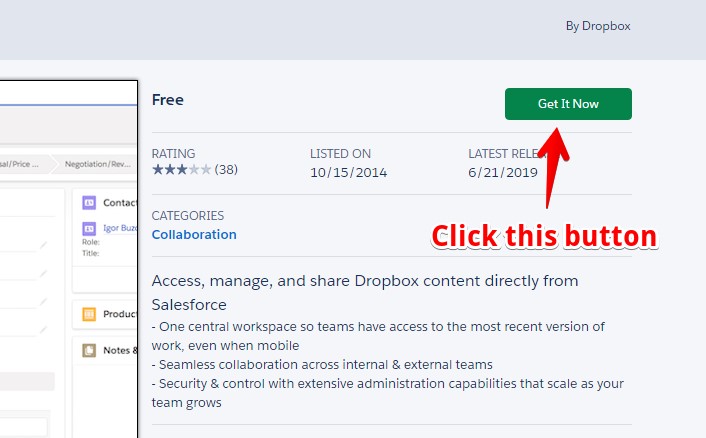This screenshot has height=438, width=706.
Task: Open the app screenshot thumbnail preview
Action: click(68, 259)
